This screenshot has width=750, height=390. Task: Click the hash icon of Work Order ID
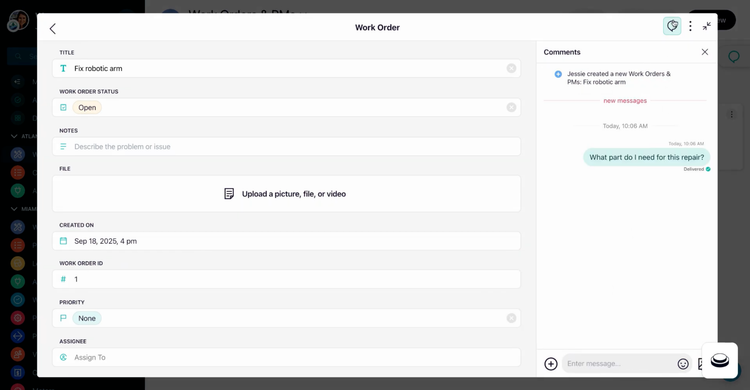[63, 279]
